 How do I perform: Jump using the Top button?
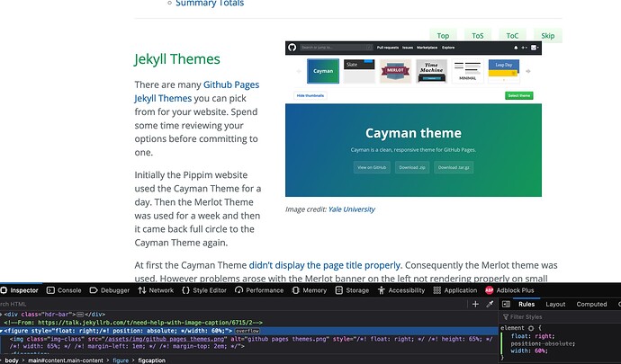tap(443, 36)
